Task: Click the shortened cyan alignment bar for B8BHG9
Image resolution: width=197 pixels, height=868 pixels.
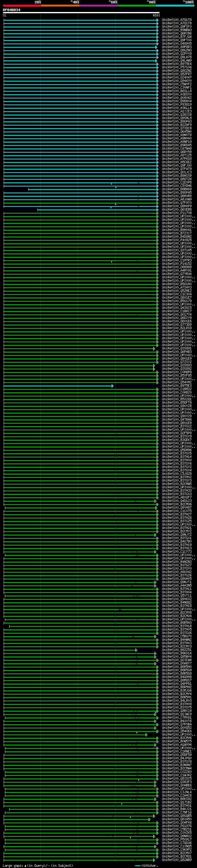Action: [93, 189]
